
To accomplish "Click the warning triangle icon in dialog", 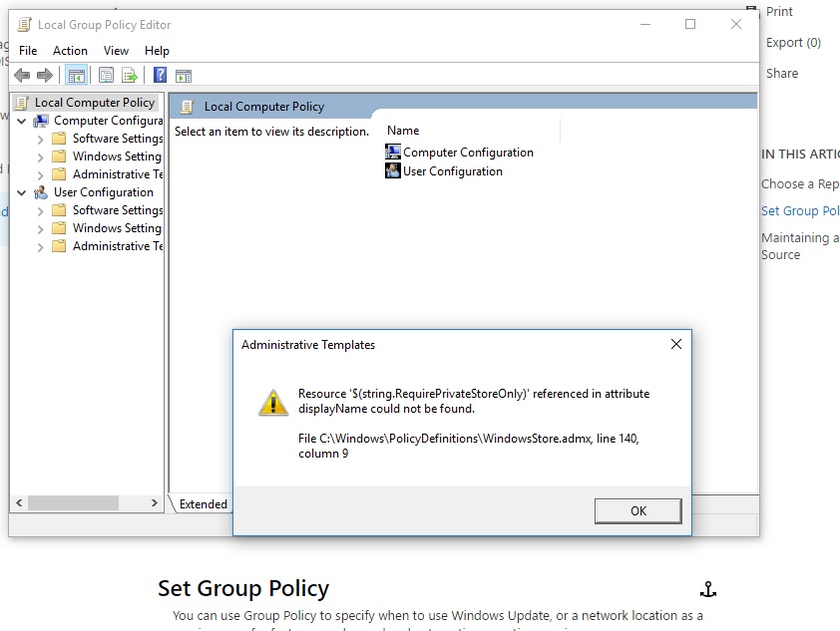I will click(273, 403).
